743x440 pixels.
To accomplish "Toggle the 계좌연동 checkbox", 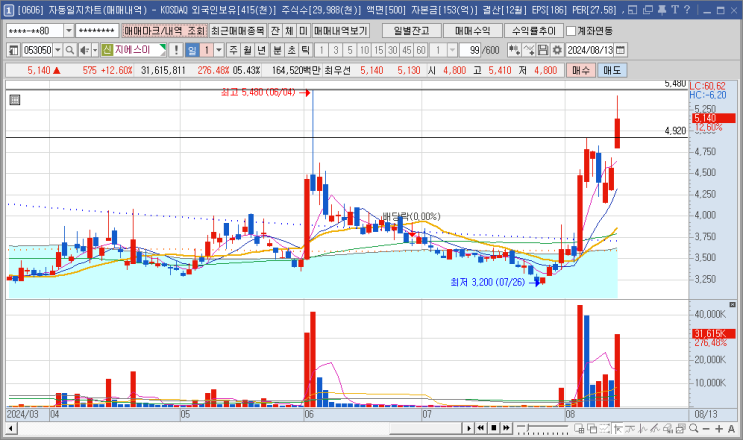I will (571, 31).
